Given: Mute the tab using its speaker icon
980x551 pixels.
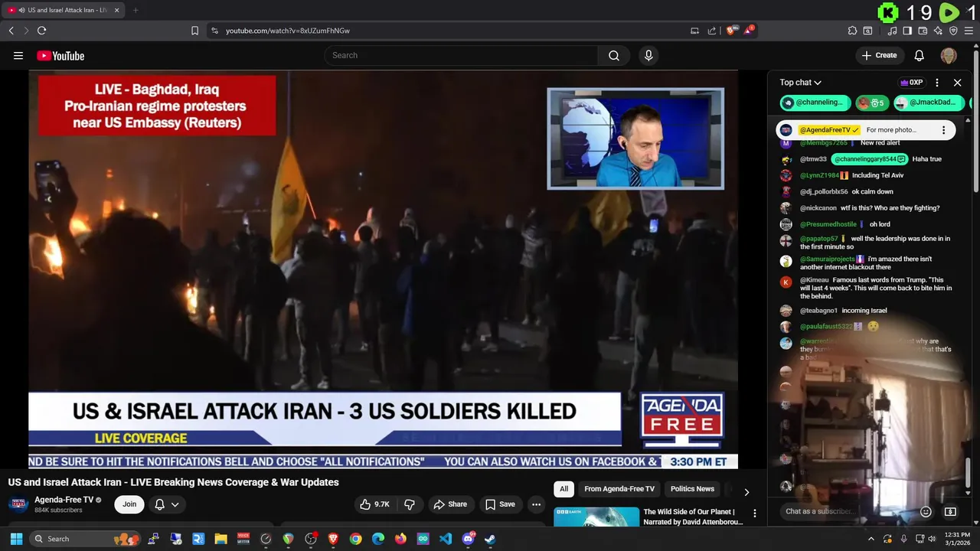Looking at the screenshot, I should (21, 10).
